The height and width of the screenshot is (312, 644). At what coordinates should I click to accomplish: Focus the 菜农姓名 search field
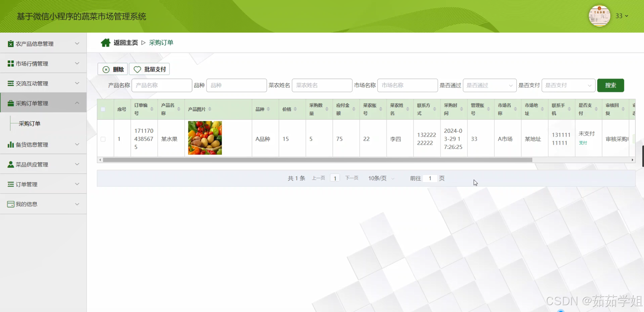pos(322,85)
